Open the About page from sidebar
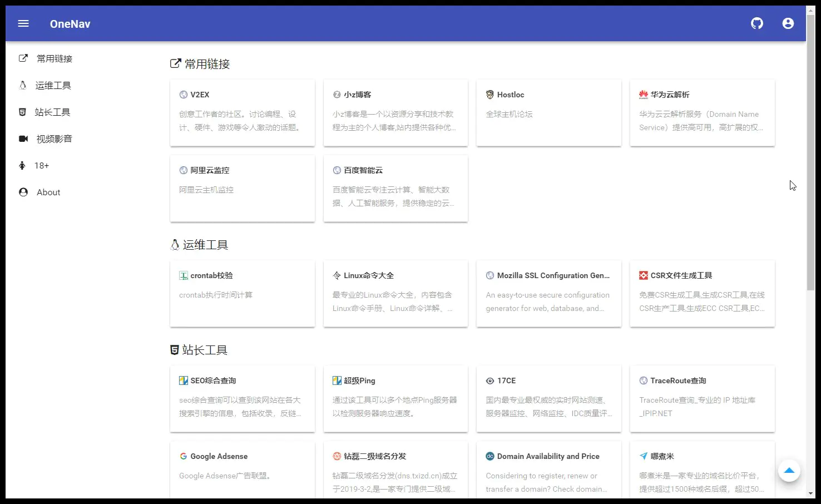The width and height of the screenshot is (821, 504). click(x=48, y=192)
